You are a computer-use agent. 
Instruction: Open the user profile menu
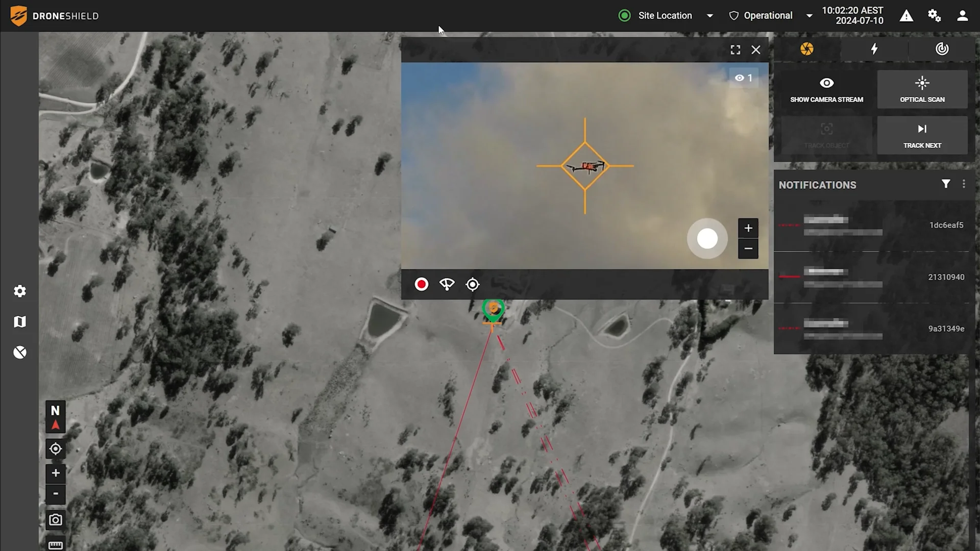click(x=962, y=15)
